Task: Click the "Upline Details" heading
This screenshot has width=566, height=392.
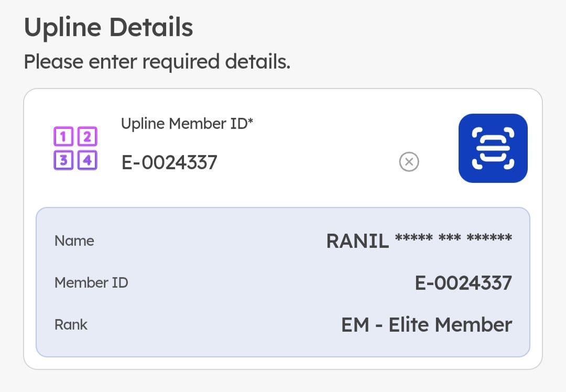Action: pyautogui.click(x=108, y=27)
